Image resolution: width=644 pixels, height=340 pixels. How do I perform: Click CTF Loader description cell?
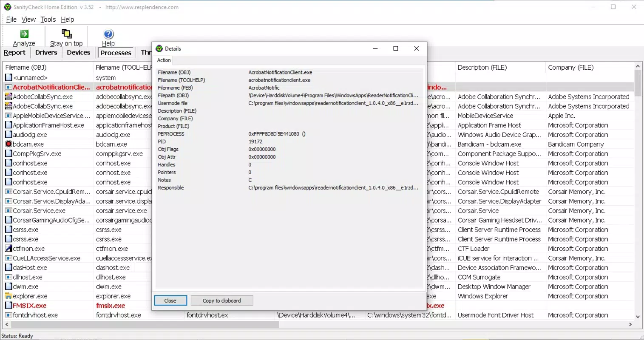click(x=474, y=249)
